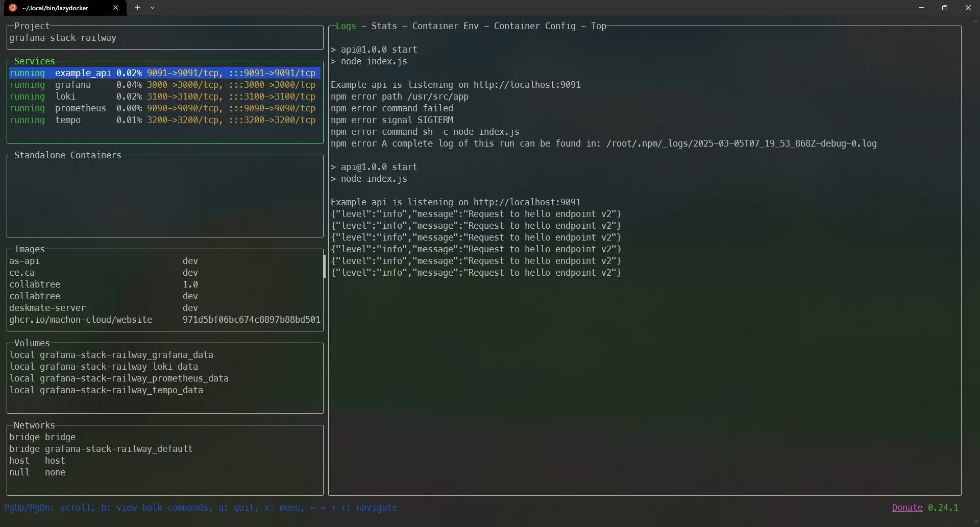The image size is (980, 527).
Task: Focus the Volumes panel title
Action: pos(32,343)
